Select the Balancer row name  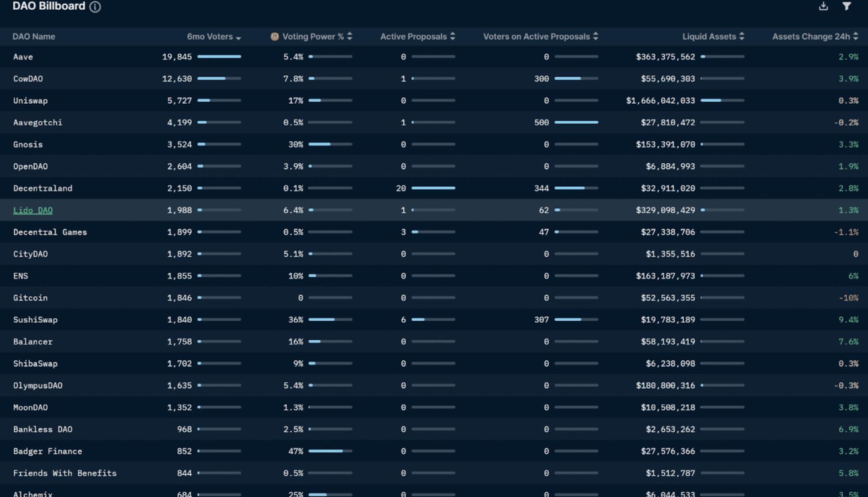coord(33,342)
